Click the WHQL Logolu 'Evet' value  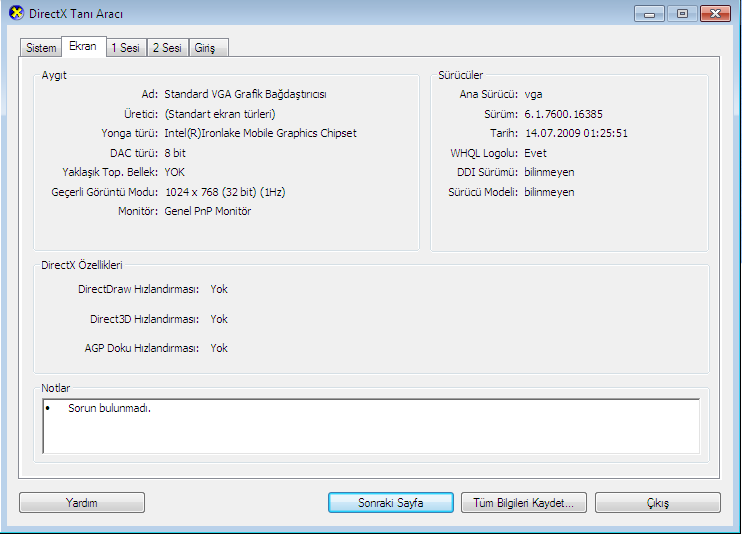(535, 153)
